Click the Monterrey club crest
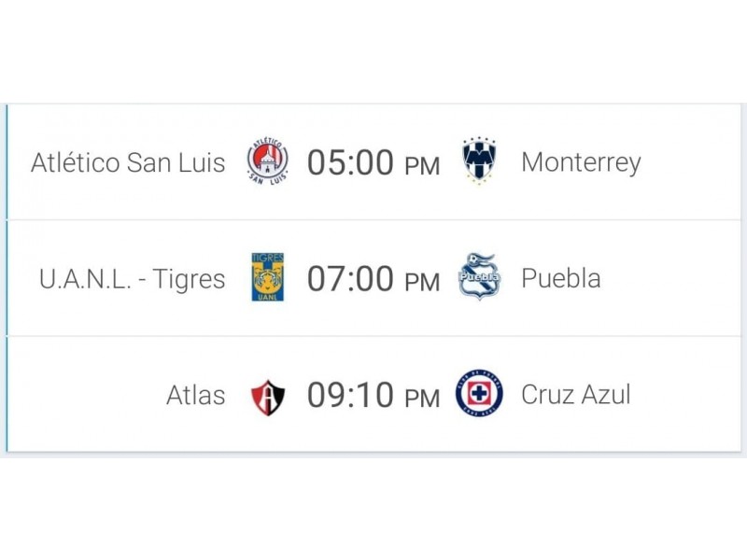747x560 pixels. pos(479,161)
